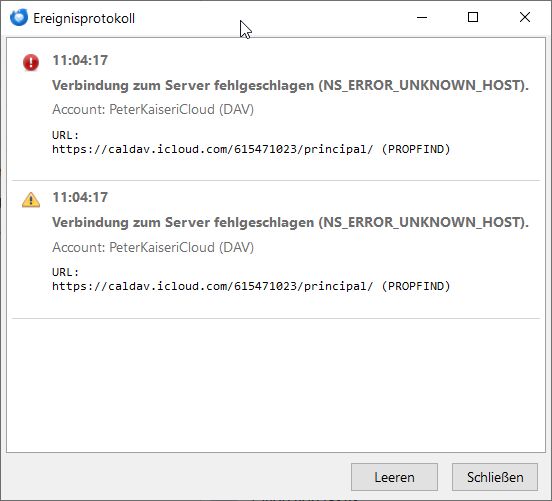Click the yellow warning triangle icon
Viewport: 552px width, 501px height.
pos(31,200)
